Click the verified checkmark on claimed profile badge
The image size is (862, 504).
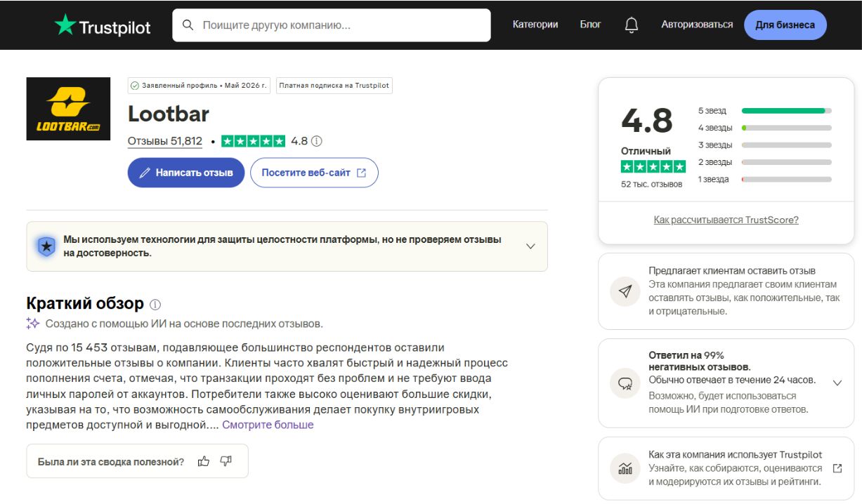coord(135,86)
